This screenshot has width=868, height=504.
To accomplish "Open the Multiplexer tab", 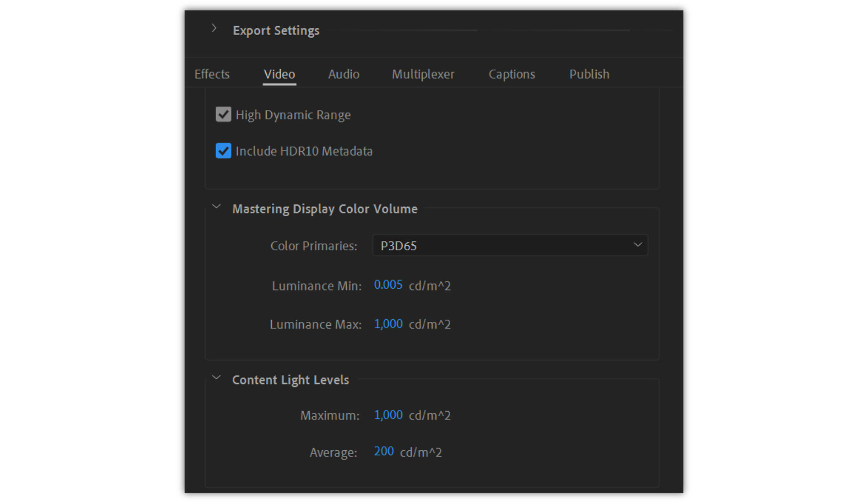I will (423, 74).
